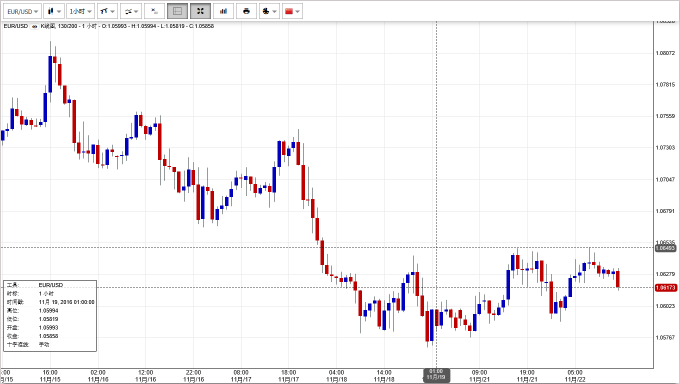Open the language flag dropdown
Image resolution: width=680 pixels, height=384 pixels.
(x=292, y=11)
